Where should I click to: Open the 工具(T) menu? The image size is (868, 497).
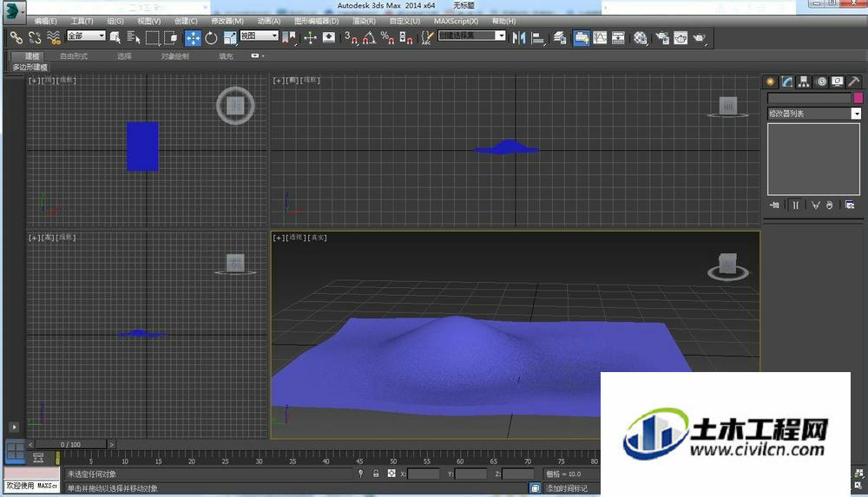tap(82, 21)
